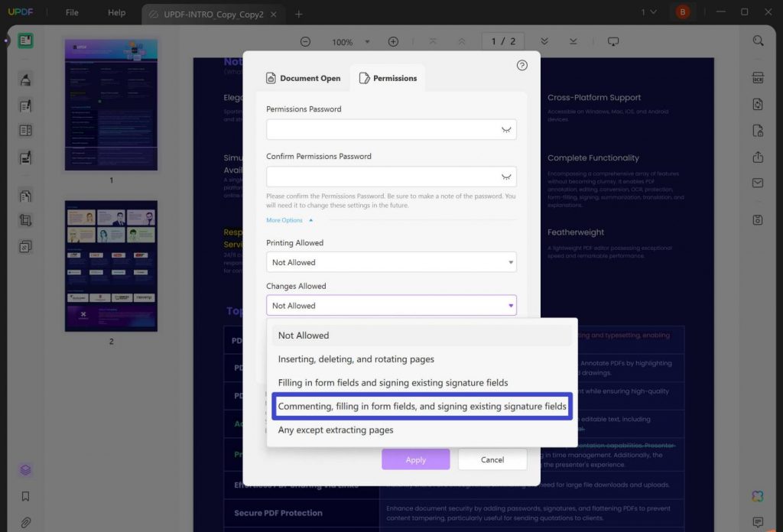Reveal the Confirm Permissions Password entry
Viewport: 783px width, 532px height.
tap(505, 176)
